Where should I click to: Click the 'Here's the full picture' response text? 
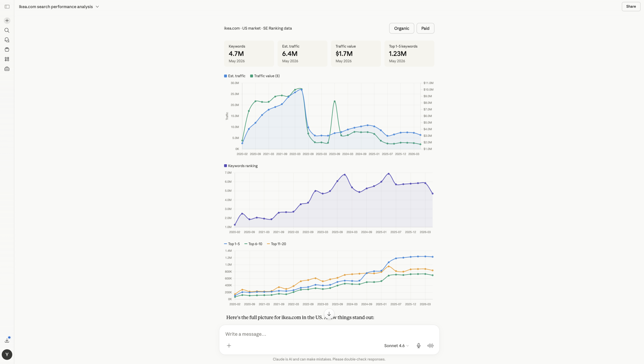tap(300, 317)
